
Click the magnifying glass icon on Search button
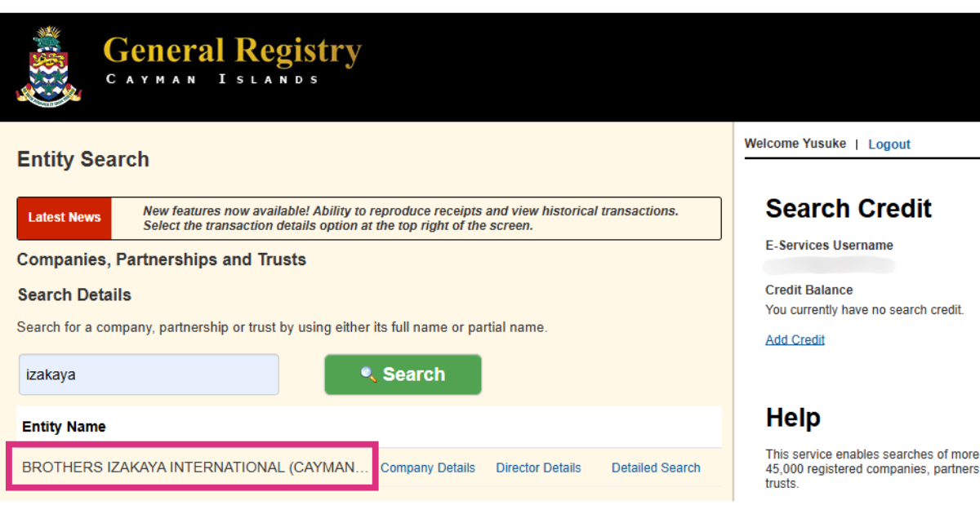[369, 374]
